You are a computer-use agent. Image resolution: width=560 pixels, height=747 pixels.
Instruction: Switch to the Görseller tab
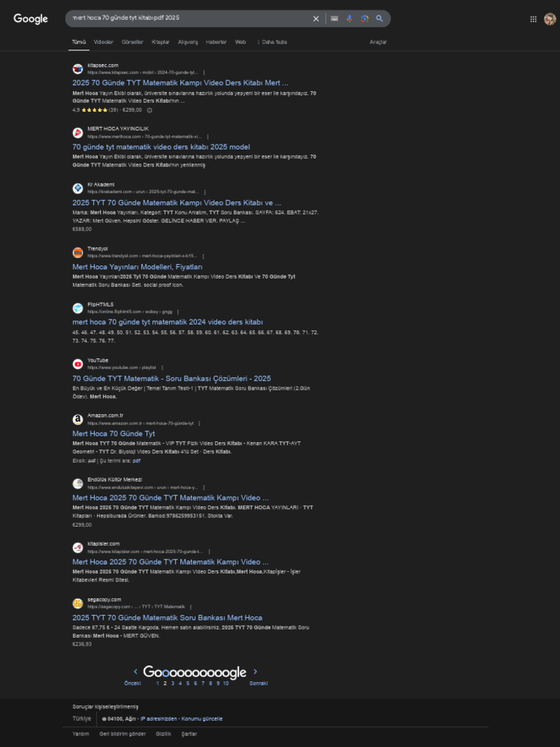point(133,42)
